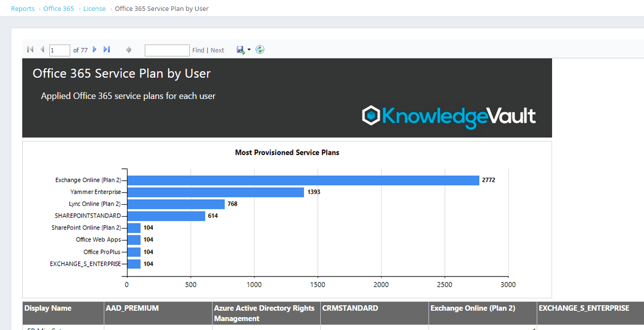The width and height of the screenshot is (644, 330).
Task: Click the Next search link
Action: (x=217, y=50)
